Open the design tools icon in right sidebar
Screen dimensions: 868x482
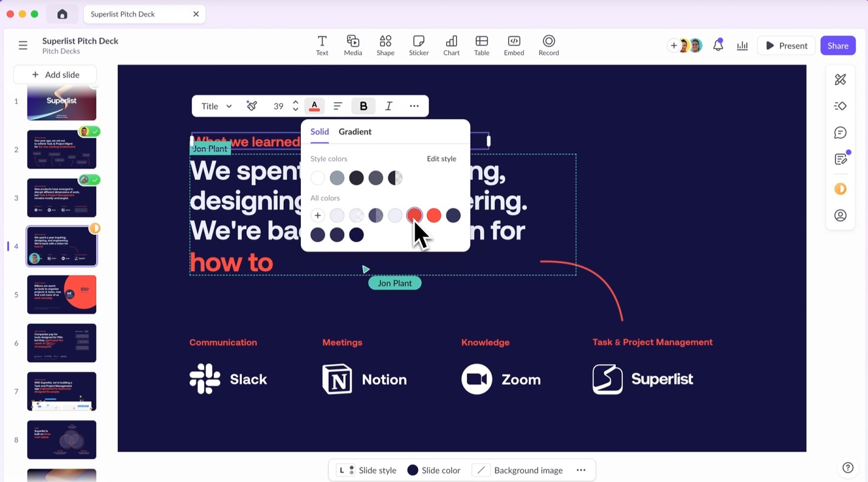click(x=841, y=79)
